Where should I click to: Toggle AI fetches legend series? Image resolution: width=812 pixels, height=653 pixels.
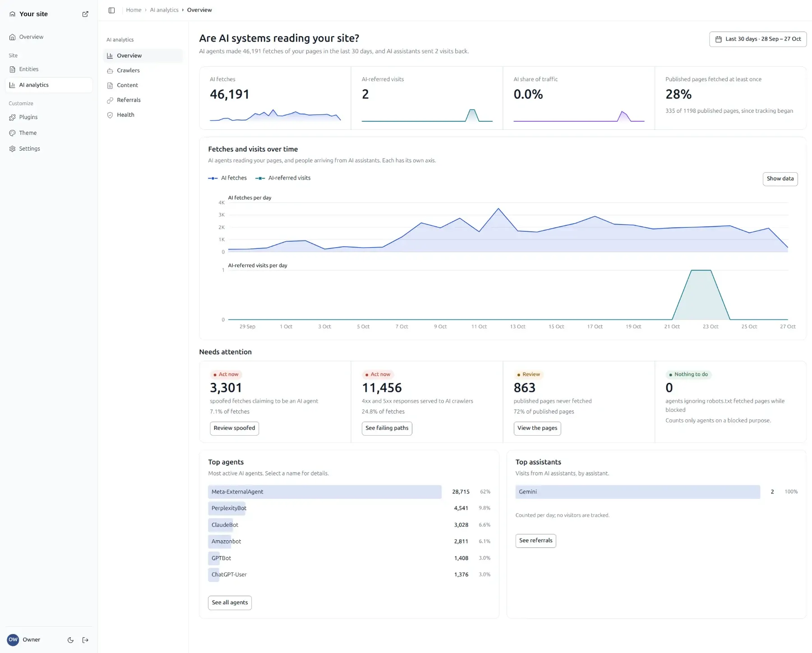(x=227, y=178)
